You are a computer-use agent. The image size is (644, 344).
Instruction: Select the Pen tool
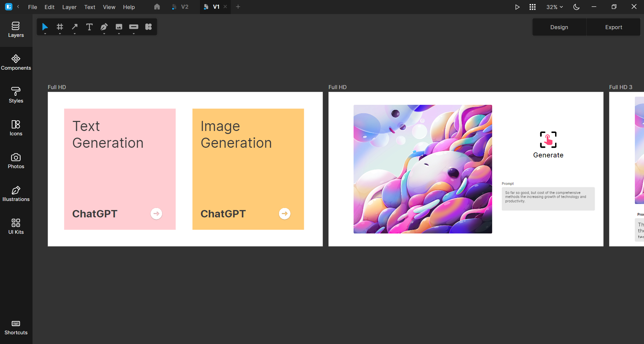click(x=104, y=26)
